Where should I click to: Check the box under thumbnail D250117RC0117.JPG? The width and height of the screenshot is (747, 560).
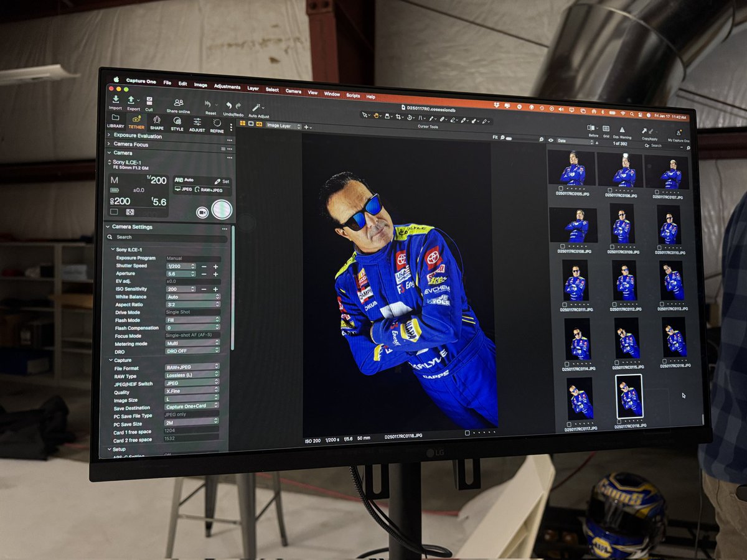coord(569,424)
